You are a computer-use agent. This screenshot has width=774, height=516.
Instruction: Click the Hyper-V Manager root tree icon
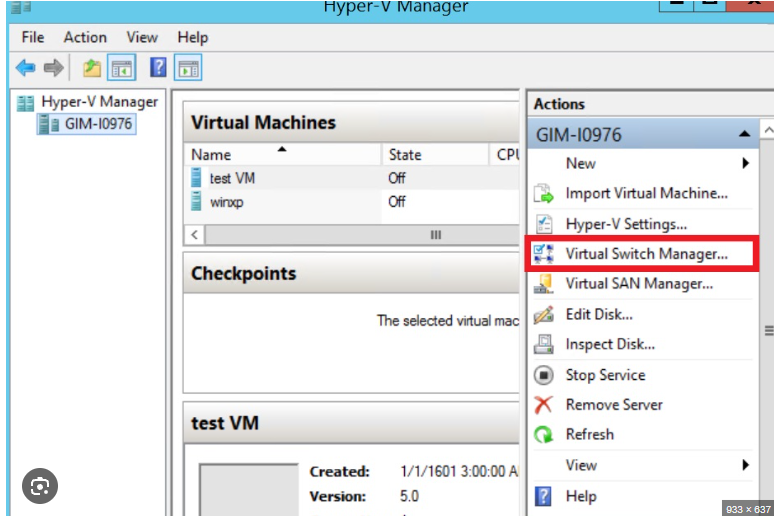[26, 103]
